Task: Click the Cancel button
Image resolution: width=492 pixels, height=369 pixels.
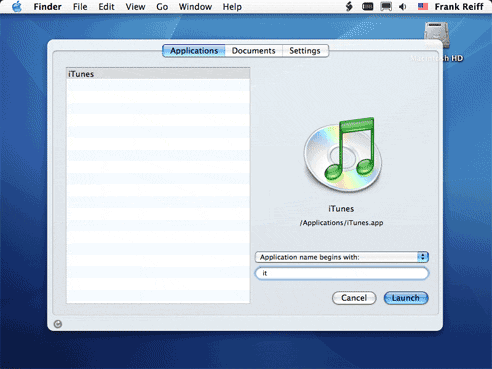Action: tap(354, 298)
